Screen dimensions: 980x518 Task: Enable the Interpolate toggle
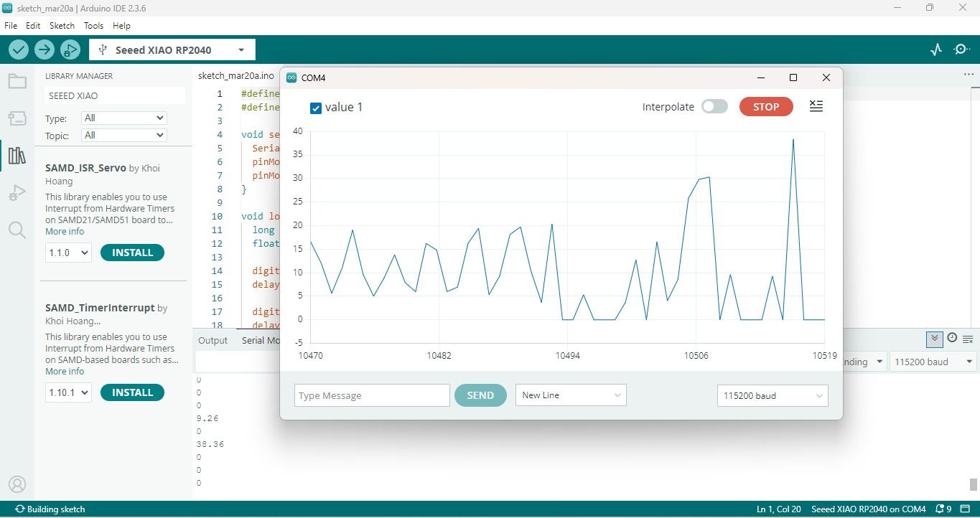click(x=714, y=106)
